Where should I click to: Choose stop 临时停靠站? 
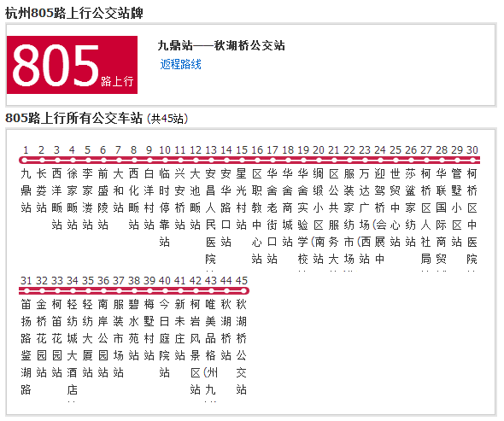(165, 208)
